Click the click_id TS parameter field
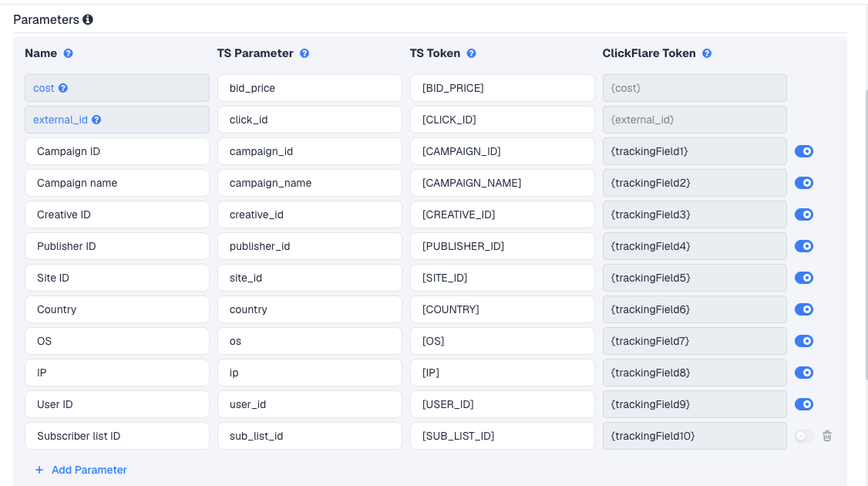The width and height of the screenshot is (868, 486). 309,120
